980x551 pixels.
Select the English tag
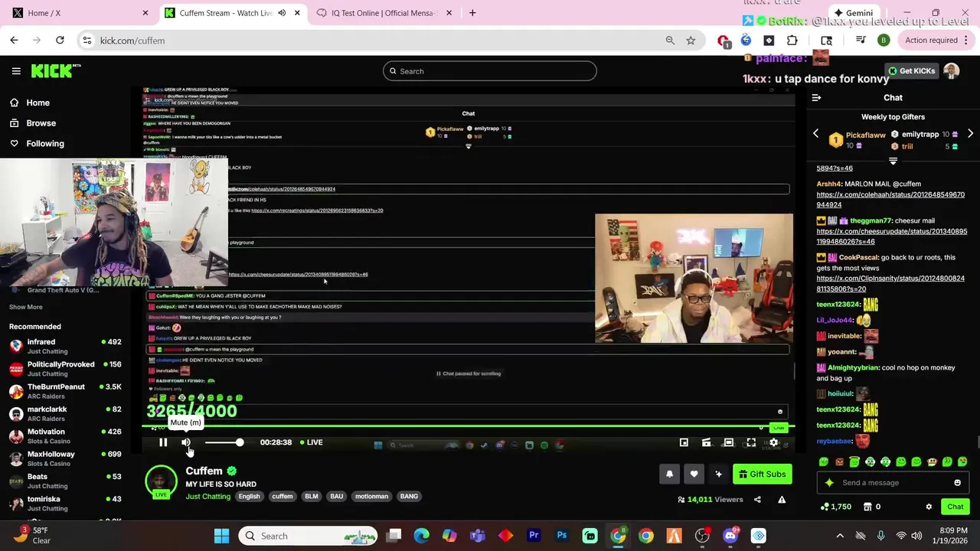249,497
